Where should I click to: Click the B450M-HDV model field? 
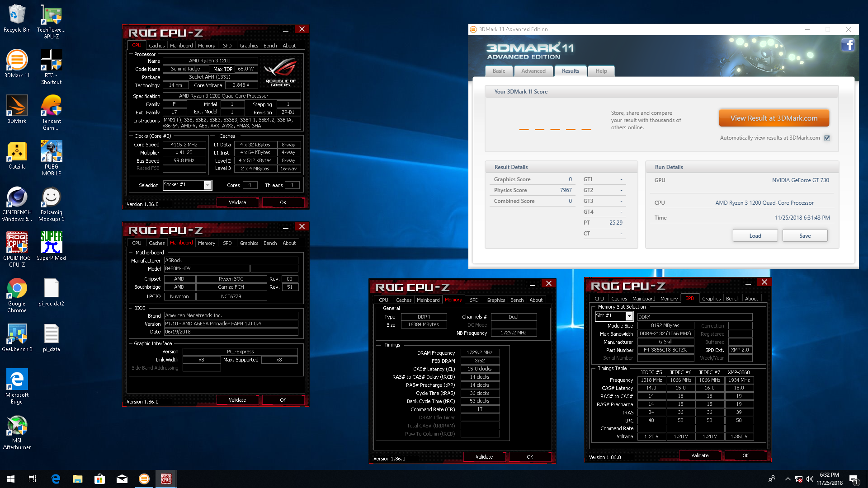click(206, 268)
